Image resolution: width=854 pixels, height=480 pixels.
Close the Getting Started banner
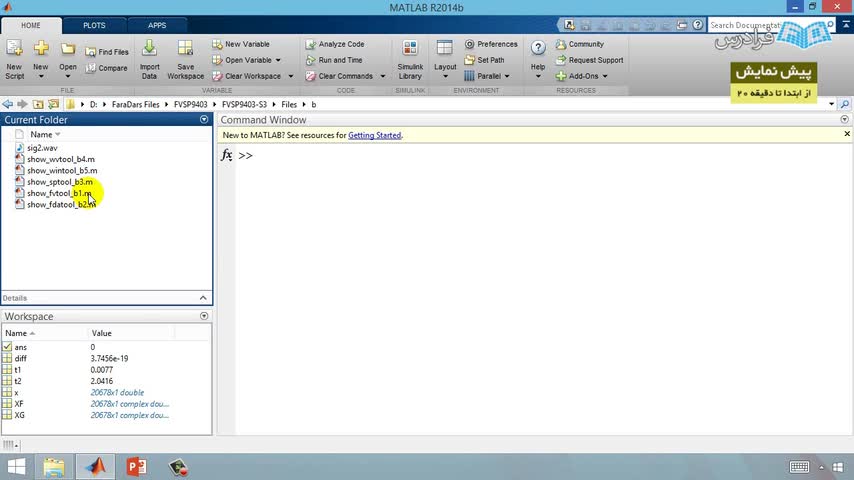pos(847,134)
